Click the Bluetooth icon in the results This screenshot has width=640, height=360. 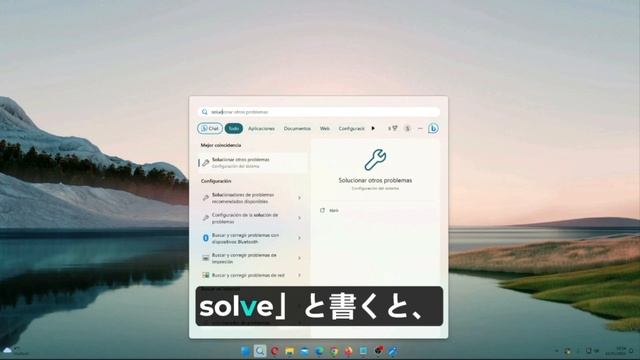[x=206, y=238]
